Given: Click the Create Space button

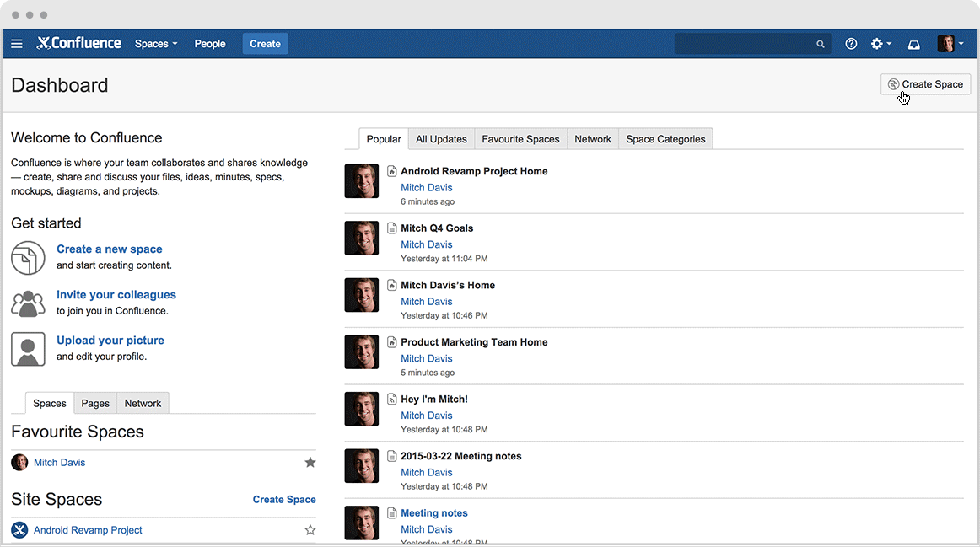Looking at the screenshot, I should point(925,84).
